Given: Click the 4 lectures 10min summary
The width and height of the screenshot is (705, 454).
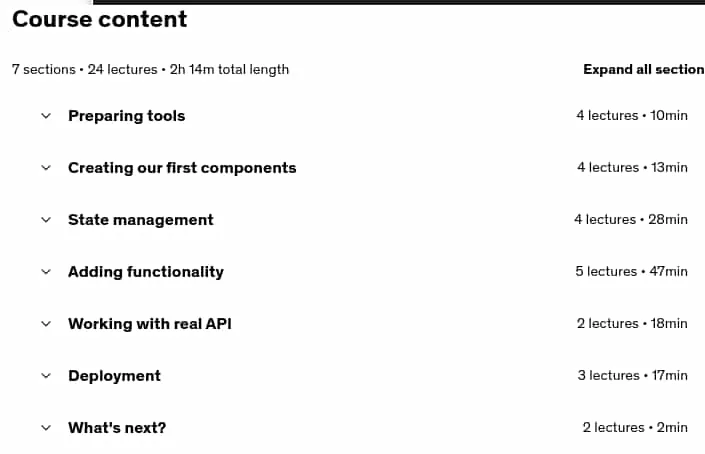Looking at the screenshot, I should coord(632,116).
